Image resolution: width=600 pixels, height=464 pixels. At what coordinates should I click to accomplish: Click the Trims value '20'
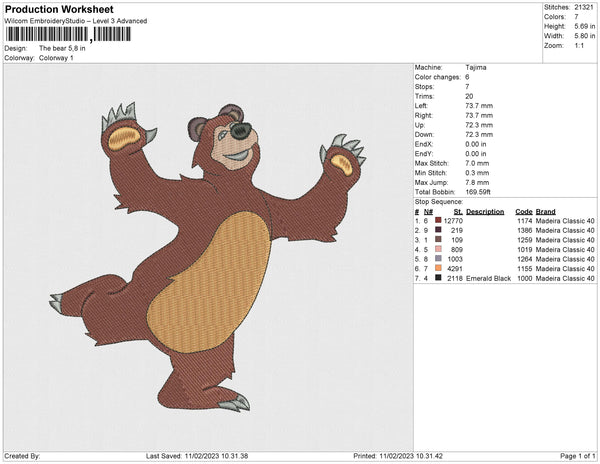point(469,96)
